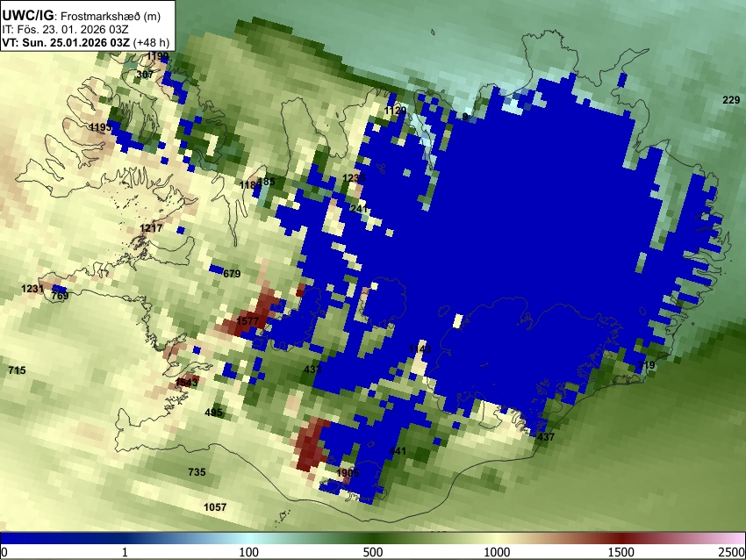
Task: Click the legend label 500
Action: 373,552
